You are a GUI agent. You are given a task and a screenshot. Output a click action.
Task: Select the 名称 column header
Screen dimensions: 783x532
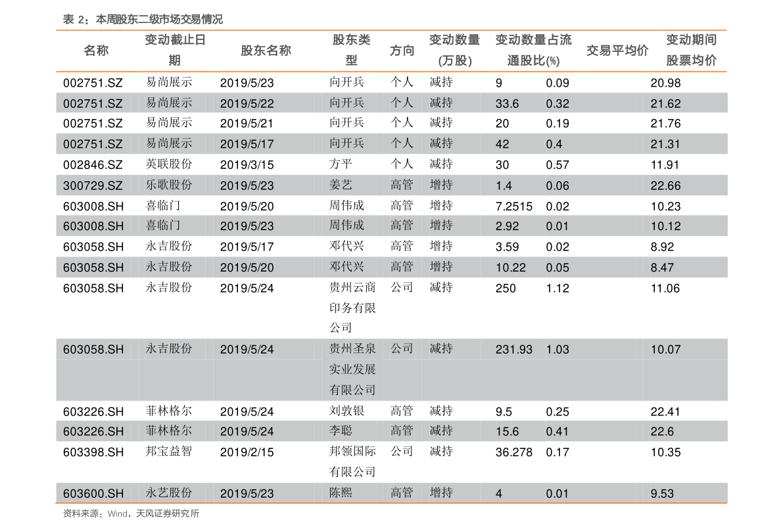click(96, 51)
